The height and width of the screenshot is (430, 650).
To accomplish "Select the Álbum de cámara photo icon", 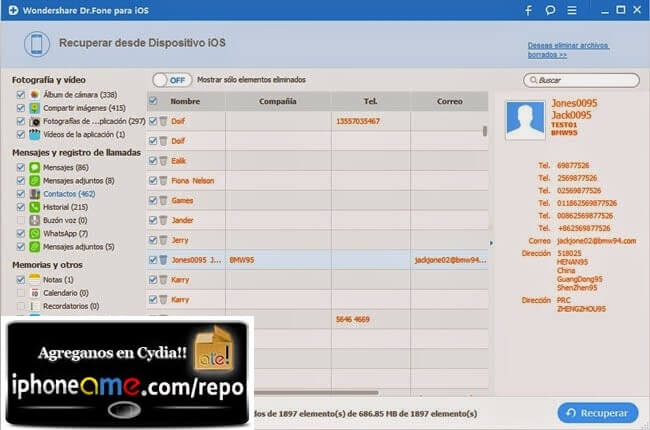I will (34, 94).
